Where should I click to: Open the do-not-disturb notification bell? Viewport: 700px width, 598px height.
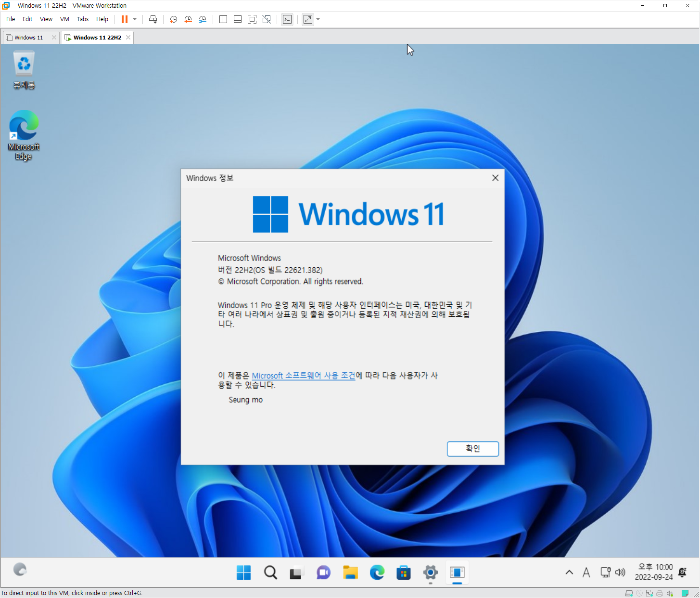[x=682, y=572]
